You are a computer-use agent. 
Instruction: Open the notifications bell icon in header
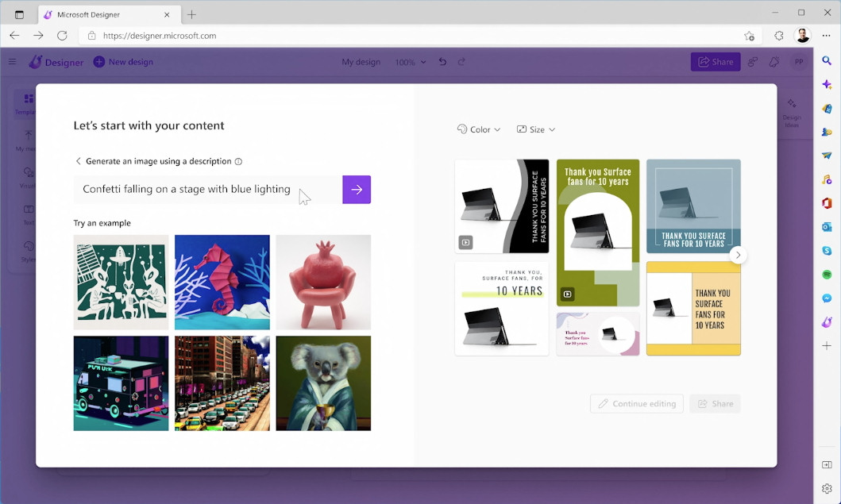point(774,62)
